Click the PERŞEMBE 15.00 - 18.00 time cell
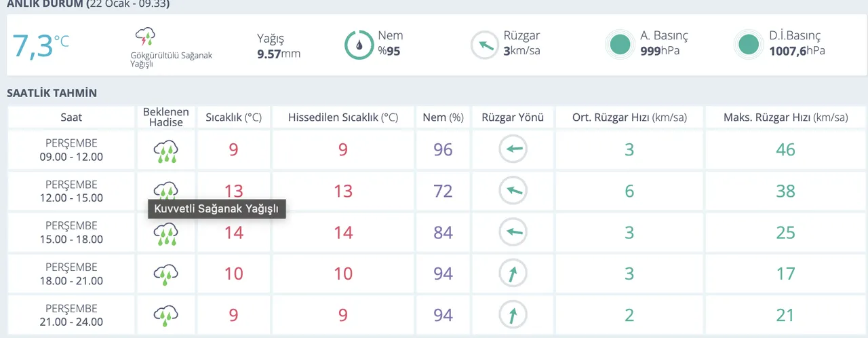The width and height of the screenshot is (868, 338). pos(71,233)
